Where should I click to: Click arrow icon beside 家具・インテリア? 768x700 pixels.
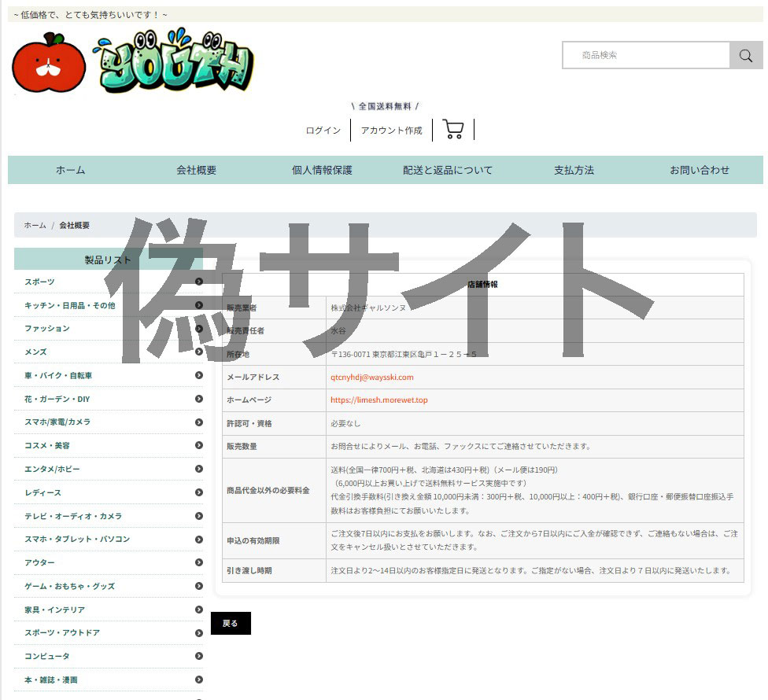click(x=199, y=610)
